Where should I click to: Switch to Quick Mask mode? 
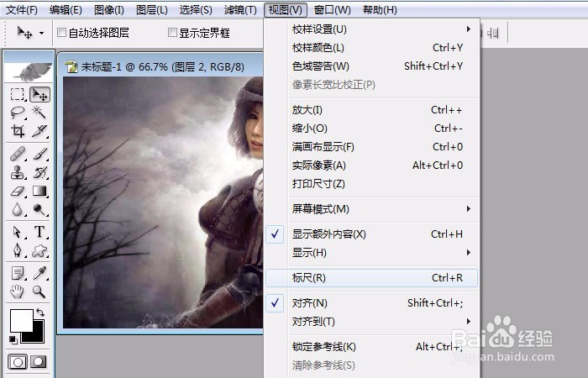[39, 362]
